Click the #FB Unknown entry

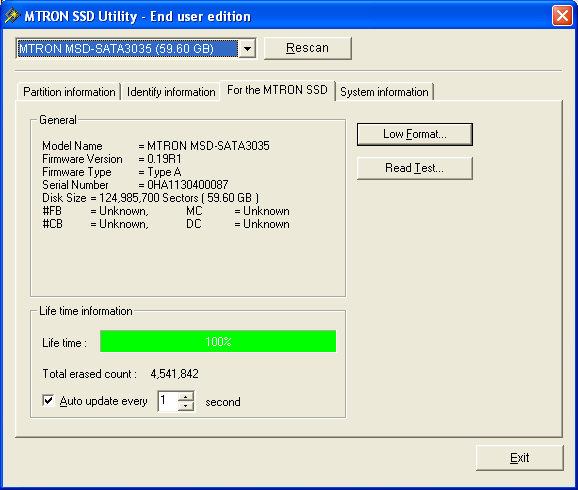[x=95, y=211]
